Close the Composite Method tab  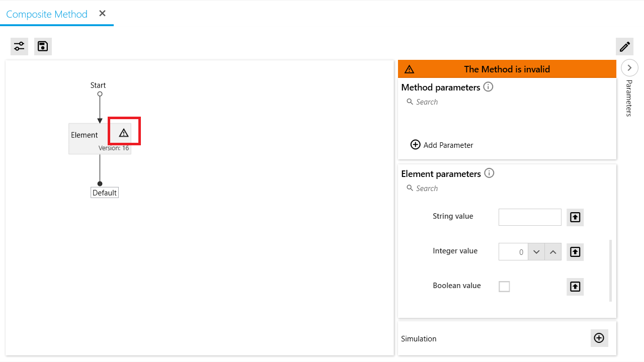pyautogui.click(x=102, y=14)
